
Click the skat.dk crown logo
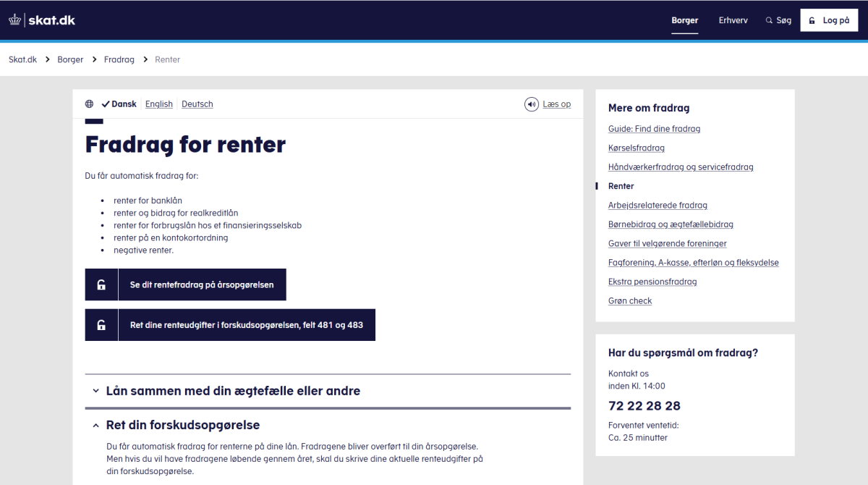pyautogui.click(x=15, y=20)
